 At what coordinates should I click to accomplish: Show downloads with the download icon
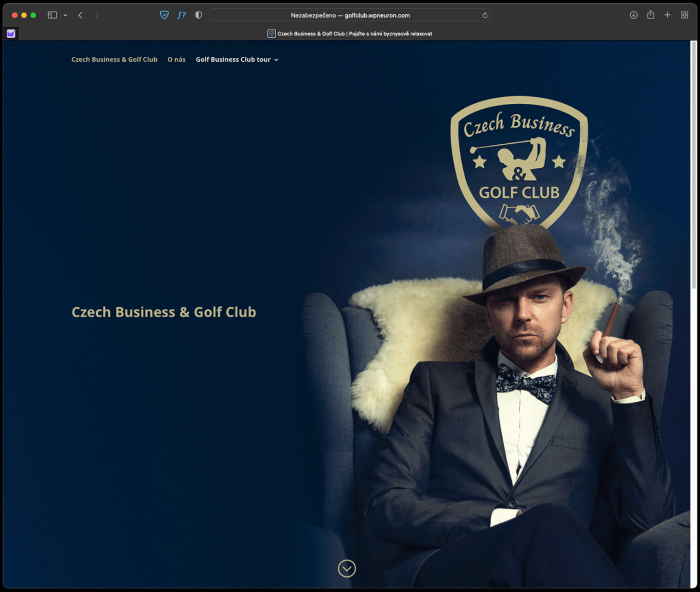click(x=633, y=15)
